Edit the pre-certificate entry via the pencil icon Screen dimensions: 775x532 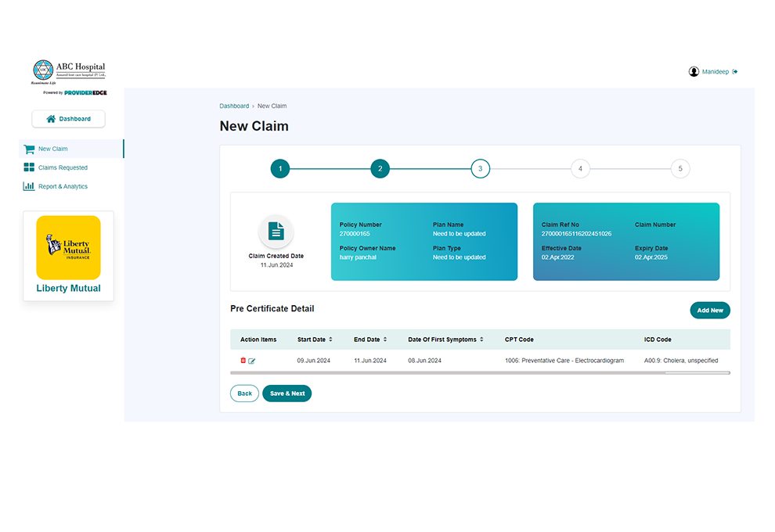coord(251,361)
